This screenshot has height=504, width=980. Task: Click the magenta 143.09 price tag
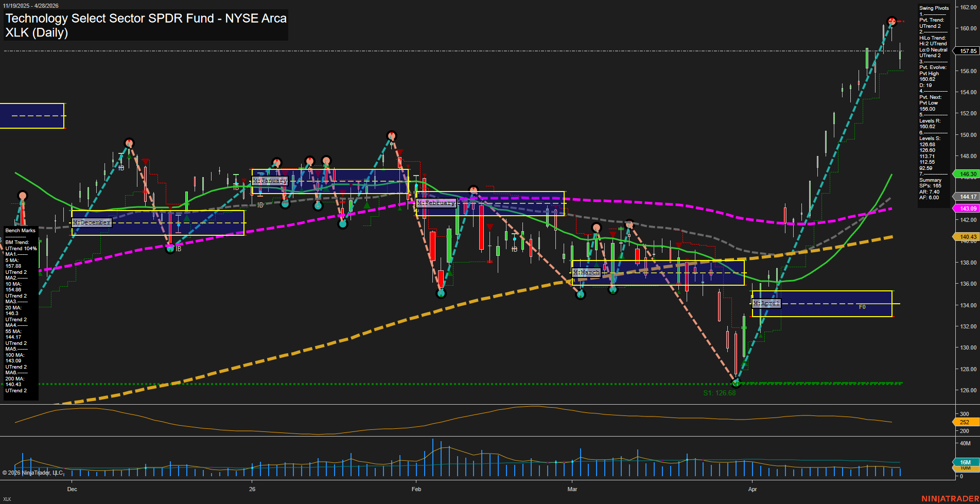pos(968,208)
